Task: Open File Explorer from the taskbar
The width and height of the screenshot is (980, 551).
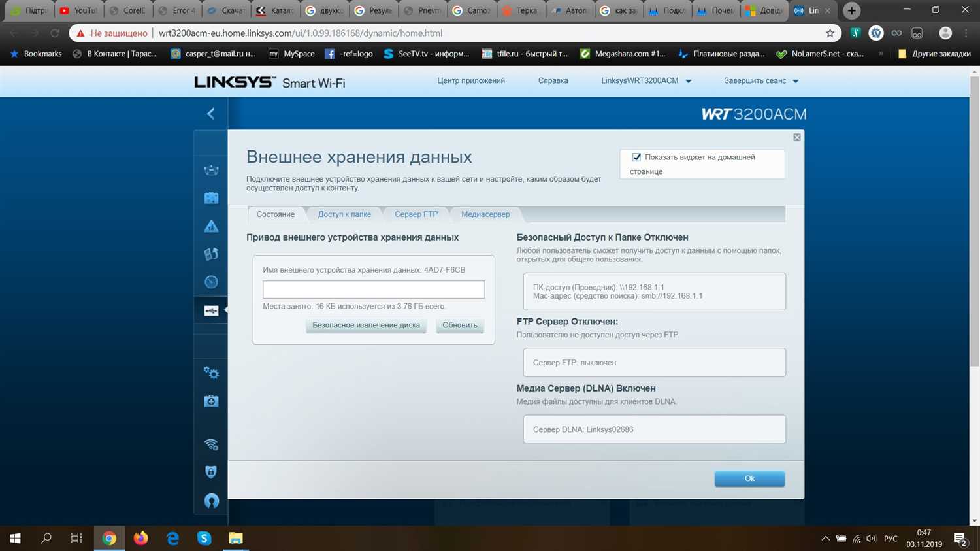Action: pyautogui.click(x=235, y=539)
